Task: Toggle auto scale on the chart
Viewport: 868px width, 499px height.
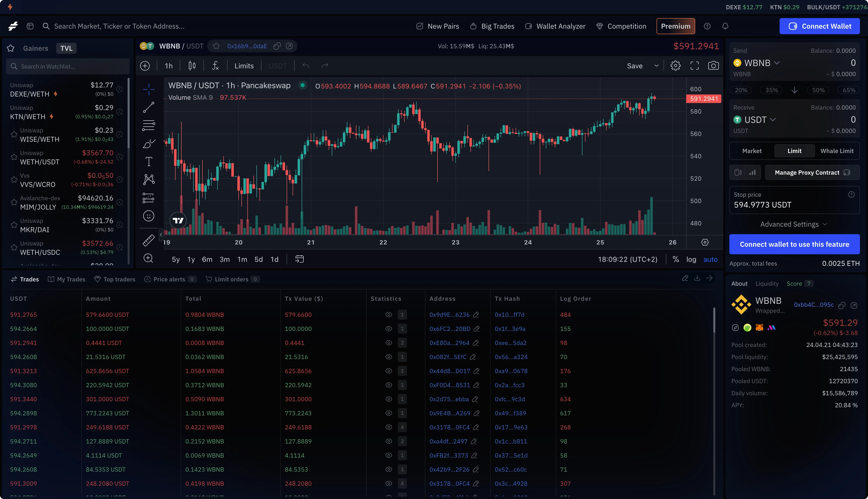Action: click(x=711, y=260)
